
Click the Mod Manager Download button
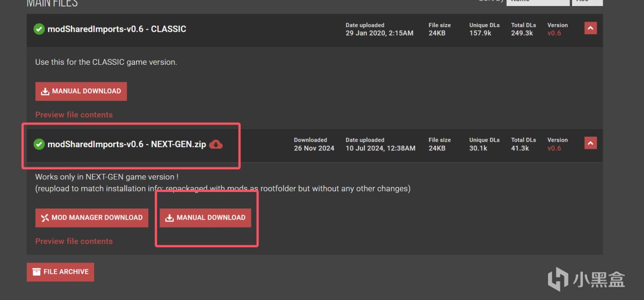point(92,218)
